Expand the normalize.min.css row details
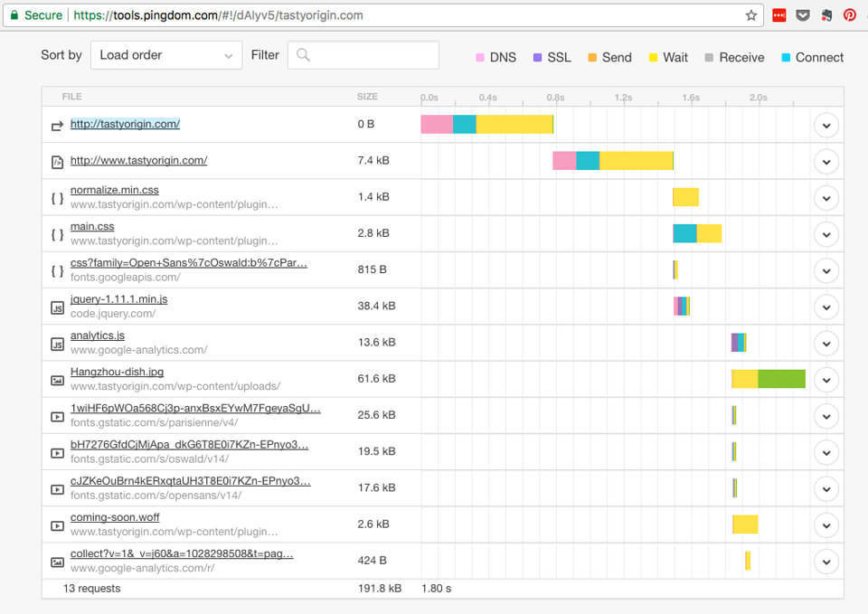Screen dimensions: 868x614 [826, 198]
